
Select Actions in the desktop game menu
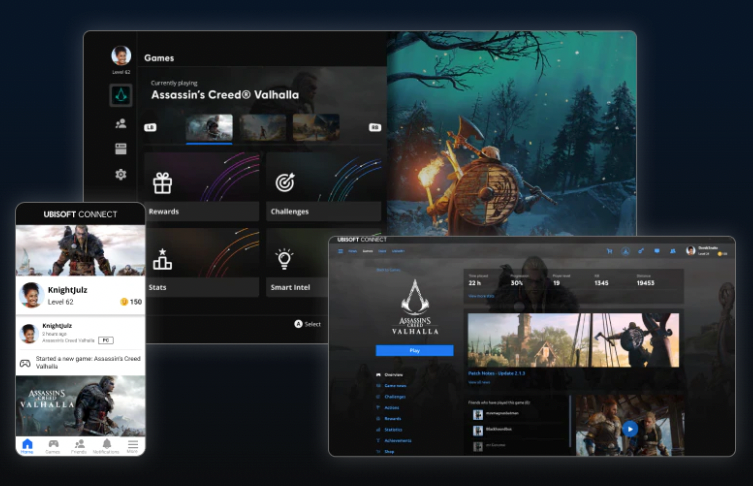click(x=388, y=408)
